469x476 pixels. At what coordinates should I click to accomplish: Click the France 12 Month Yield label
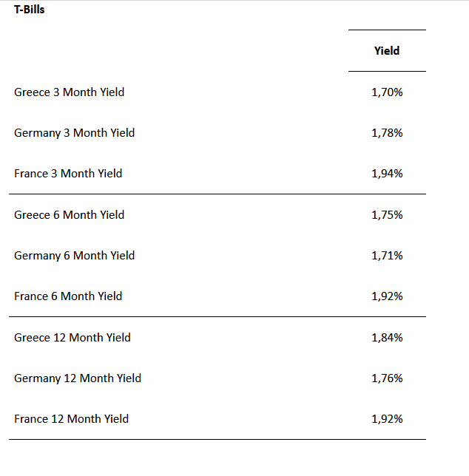tap(71, 419)
